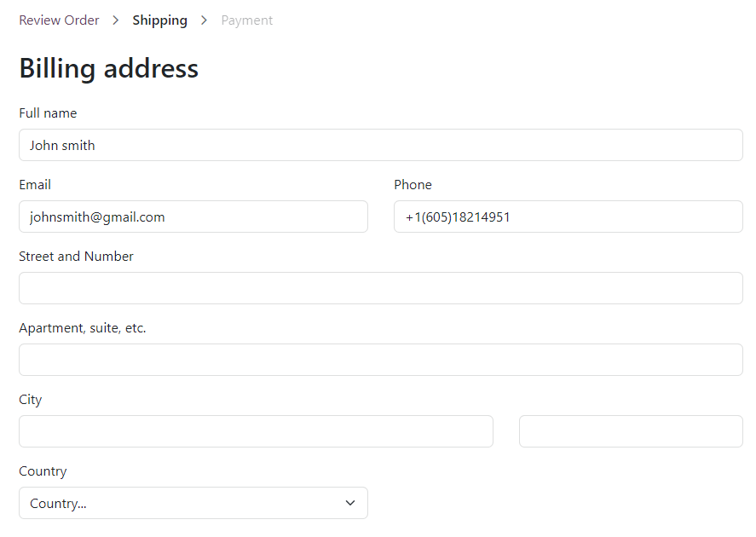Select the Shipping breadcrumb step
Image resolution: width=756 pixels, height=537 pixels.
coord(159,20)
